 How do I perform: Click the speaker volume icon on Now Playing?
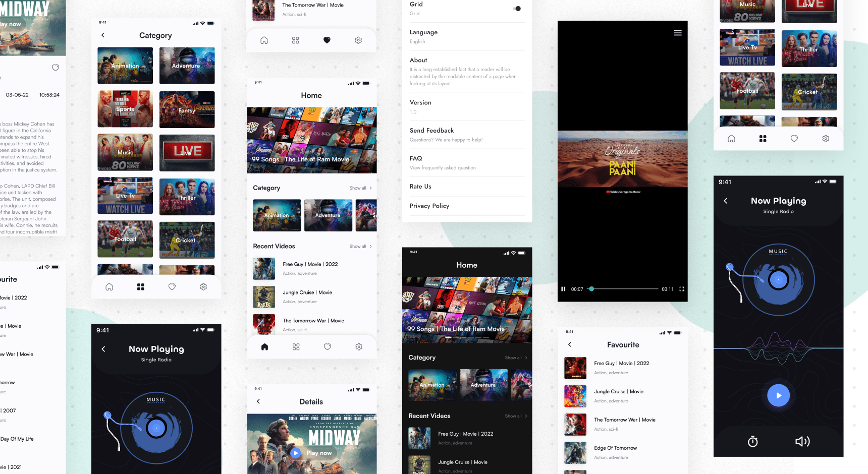point(802,442)
